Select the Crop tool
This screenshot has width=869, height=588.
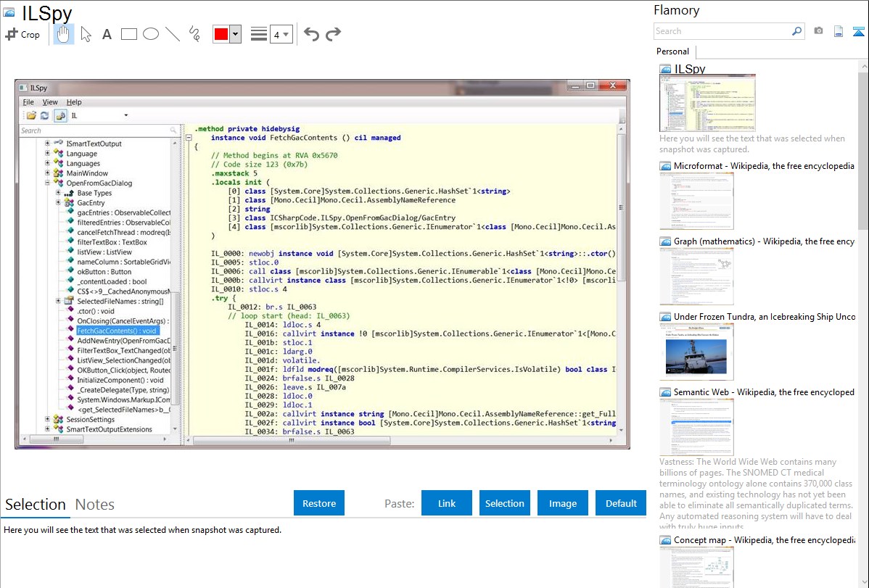click(22, 34)
